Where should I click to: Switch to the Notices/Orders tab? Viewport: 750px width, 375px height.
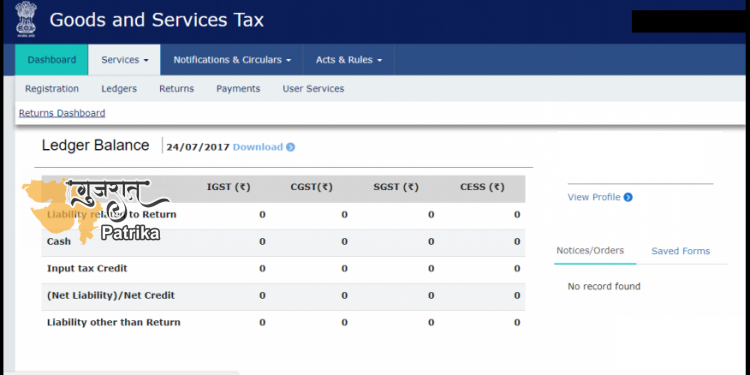(x=590, y=251)
